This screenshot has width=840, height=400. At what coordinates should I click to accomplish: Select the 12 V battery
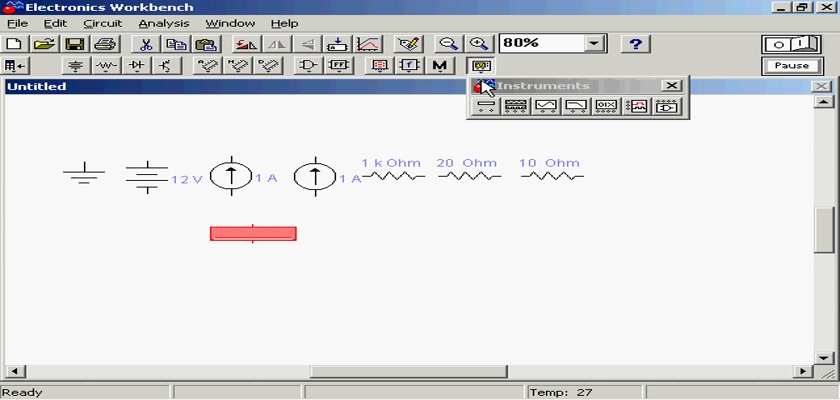tap(147, 177)
